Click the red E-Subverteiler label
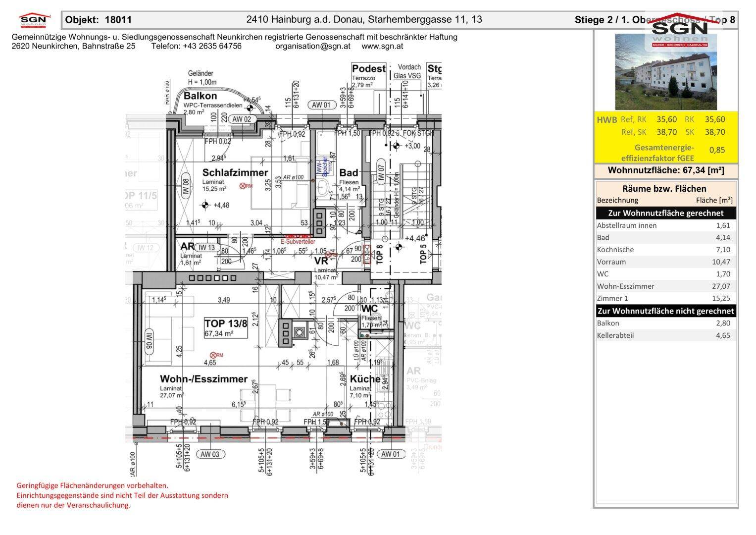The image size is (756, 535). pyautogui.click(x=298, y=242)
